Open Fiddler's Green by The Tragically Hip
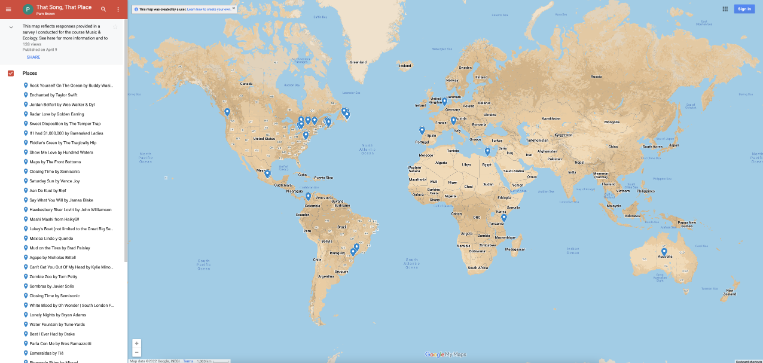Viewport: 763px width, 363px height. pos(61,143)
